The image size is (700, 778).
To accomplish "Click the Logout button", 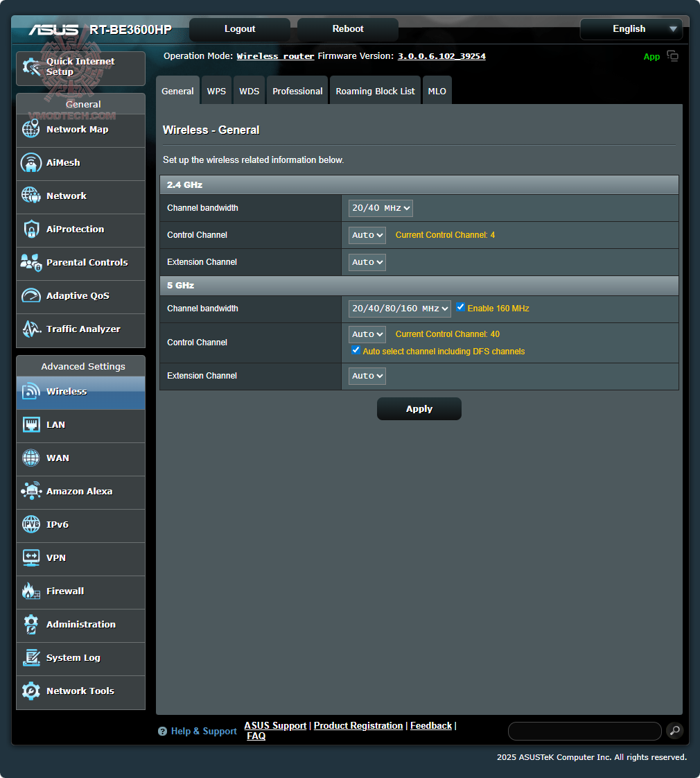I will (240, 29).
